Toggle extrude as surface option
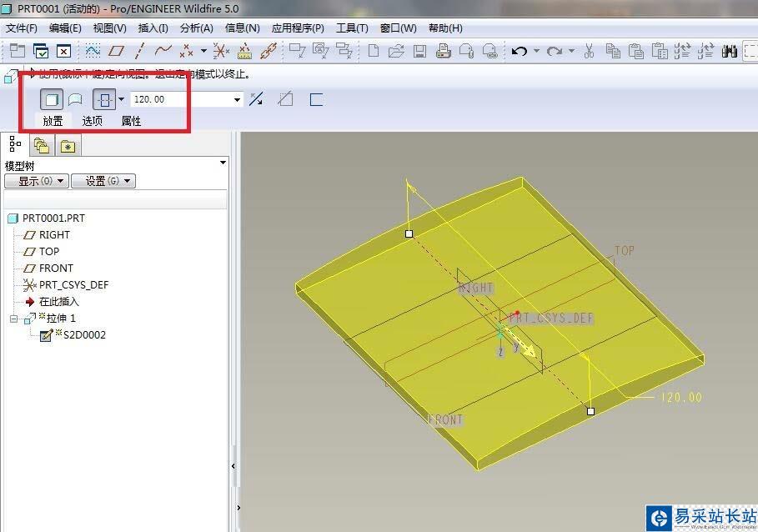758x532 pixels. (75, 99)
